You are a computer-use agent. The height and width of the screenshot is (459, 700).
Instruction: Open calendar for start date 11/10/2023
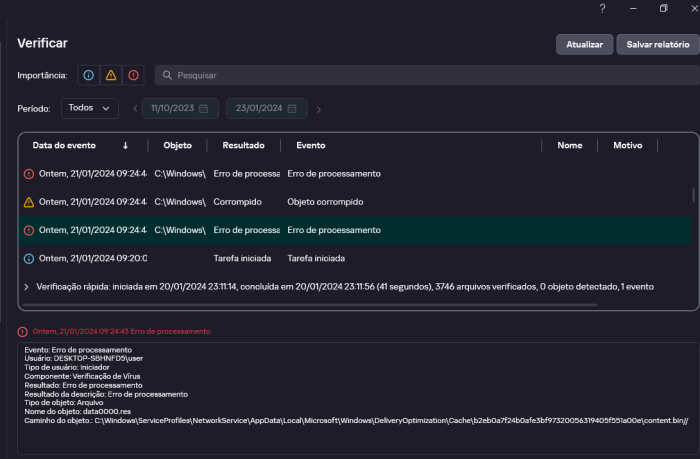[x=203, y=108]
